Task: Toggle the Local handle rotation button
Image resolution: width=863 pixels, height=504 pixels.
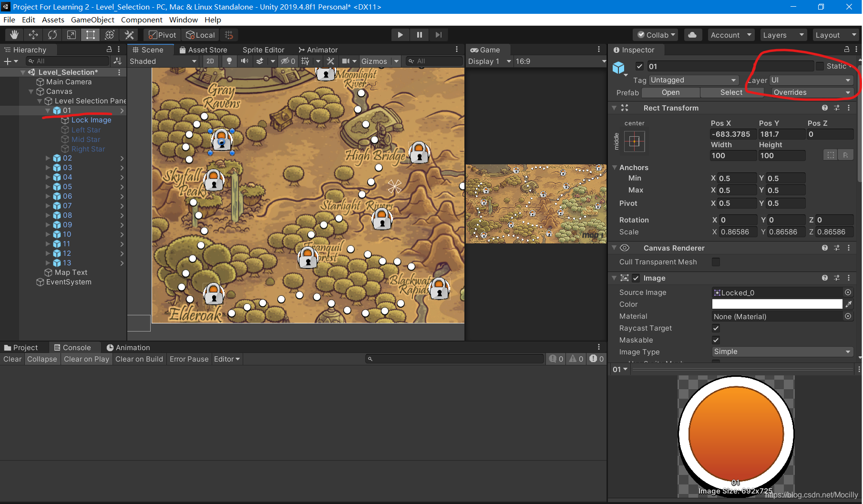Action: click(200, 35)
